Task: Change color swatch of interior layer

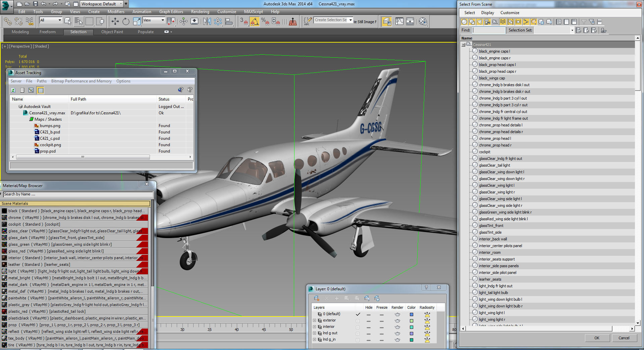Action: [x=412, y=327]
